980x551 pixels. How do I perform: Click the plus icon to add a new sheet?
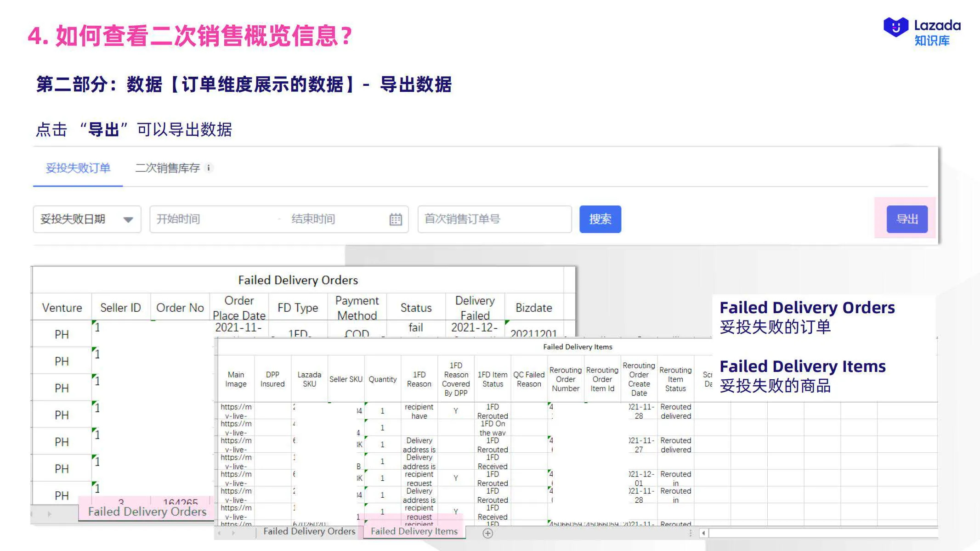[487, 533]
